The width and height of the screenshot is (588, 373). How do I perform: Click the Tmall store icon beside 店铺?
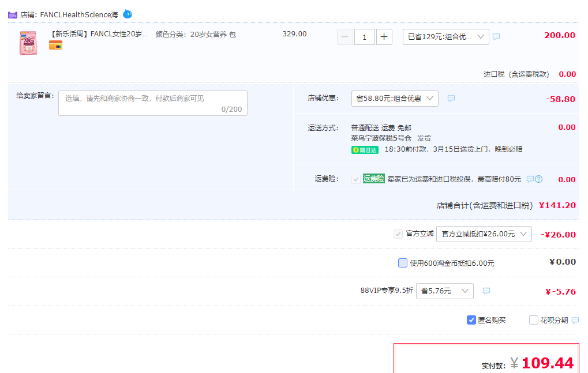13,15
